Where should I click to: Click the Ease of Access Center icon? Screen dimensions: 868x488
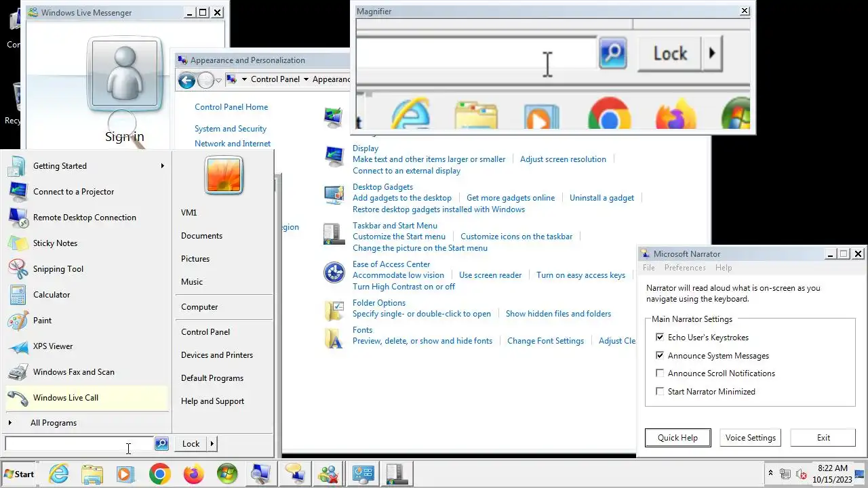tap(334, 272)
